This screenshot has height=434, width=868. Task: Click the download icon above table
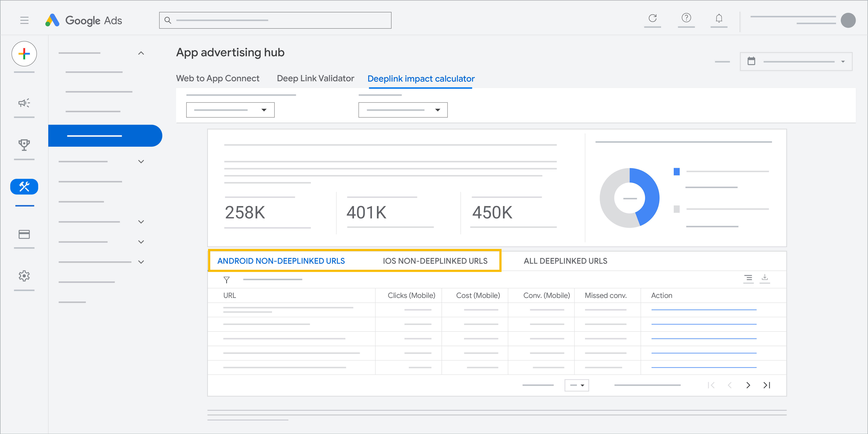coord(765,277)
